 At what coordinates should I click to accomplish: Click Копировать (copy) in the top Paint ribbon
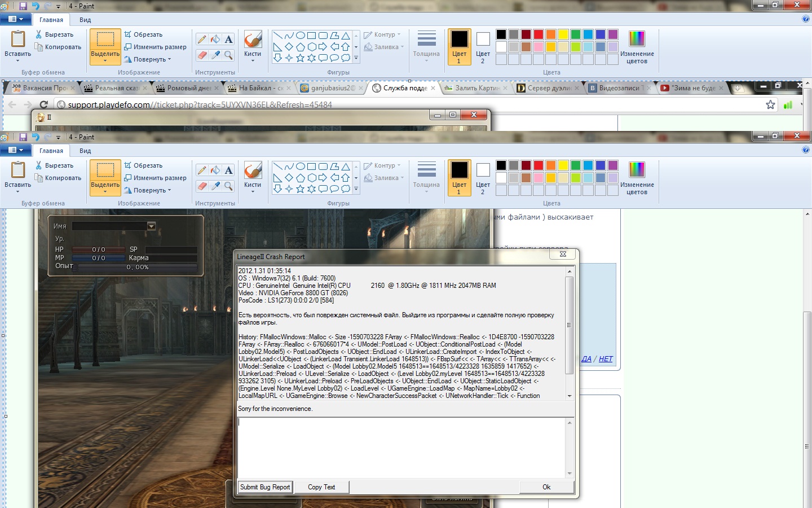point(58,47)
